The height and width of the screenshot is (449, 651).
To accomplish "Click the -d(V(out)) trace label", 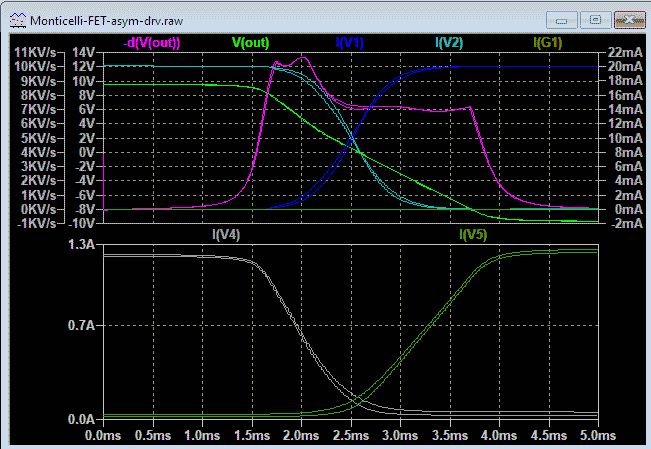I will [x=152, y=43].
